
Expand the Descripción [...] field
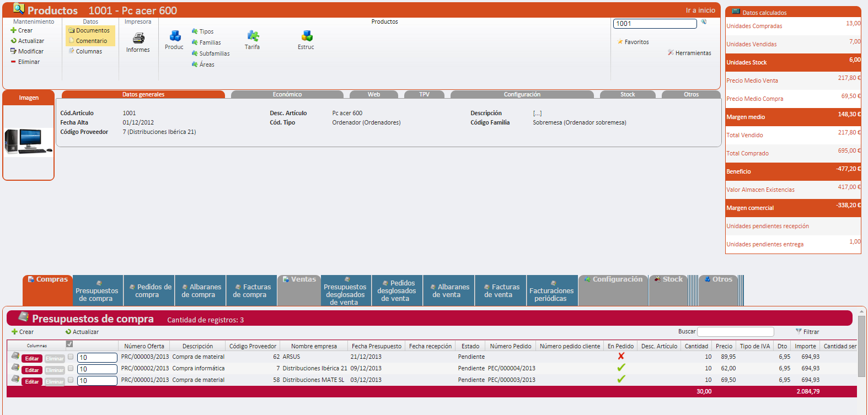[537, 113]
